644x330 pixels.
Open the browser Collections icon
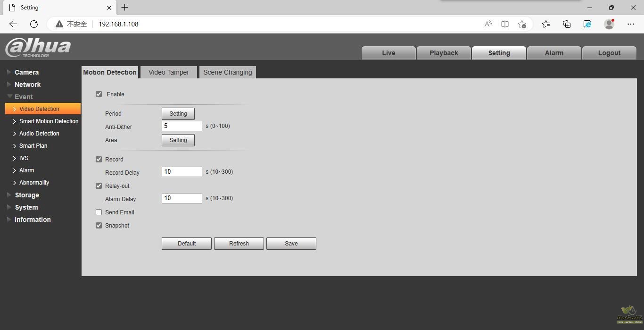[x=567, y=24]
